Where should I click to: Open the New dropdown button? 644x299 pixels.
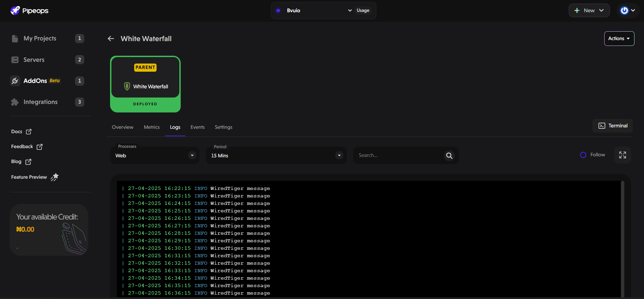click(x=589, y=11)
